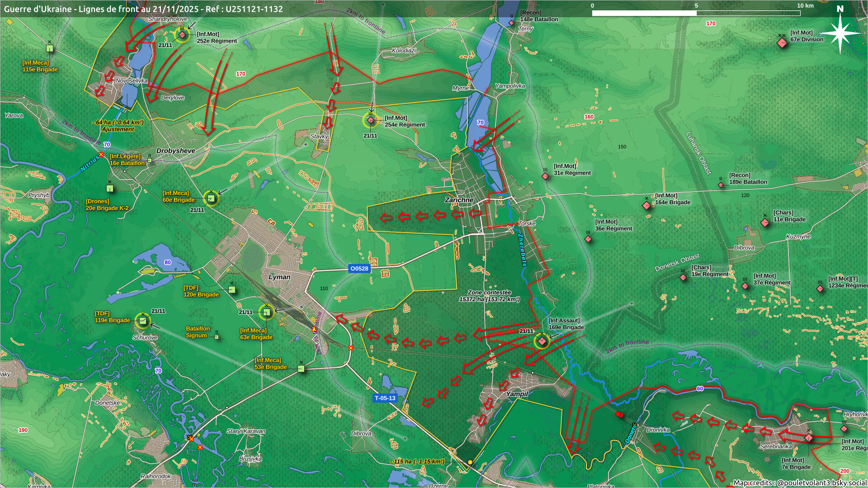Click the 67e Division diamond marker

point(782,43)
